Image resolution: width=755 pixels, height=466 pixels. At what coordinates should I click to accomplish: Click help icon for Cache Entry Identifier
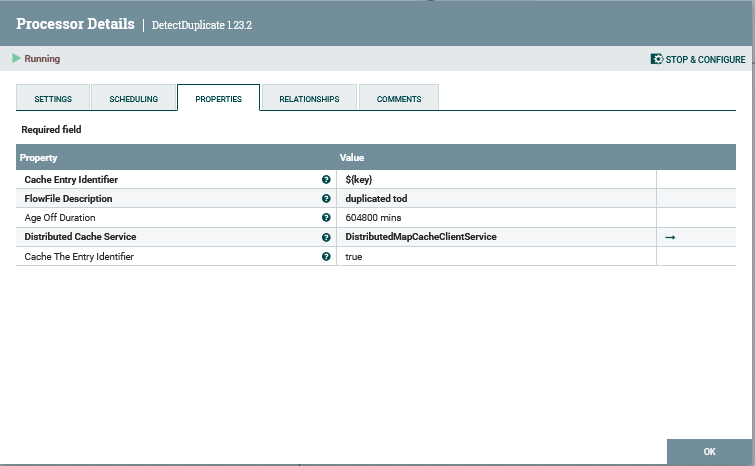point(326,180)
